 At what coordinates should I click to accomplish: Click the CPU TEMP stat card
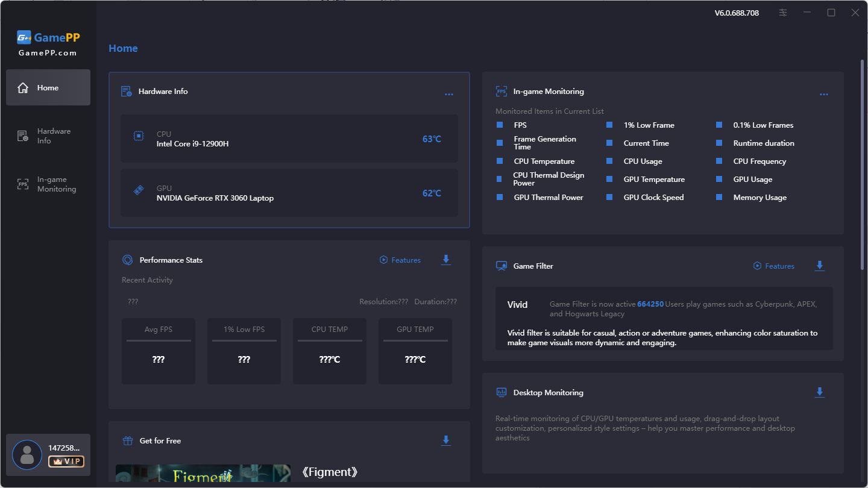click(x=330, y=351)
